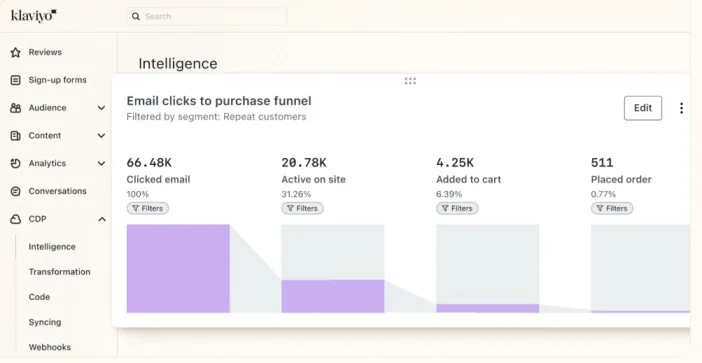Click the Klaviyo logo
This screenshot has height=363, width=702.
pos(34,16)
